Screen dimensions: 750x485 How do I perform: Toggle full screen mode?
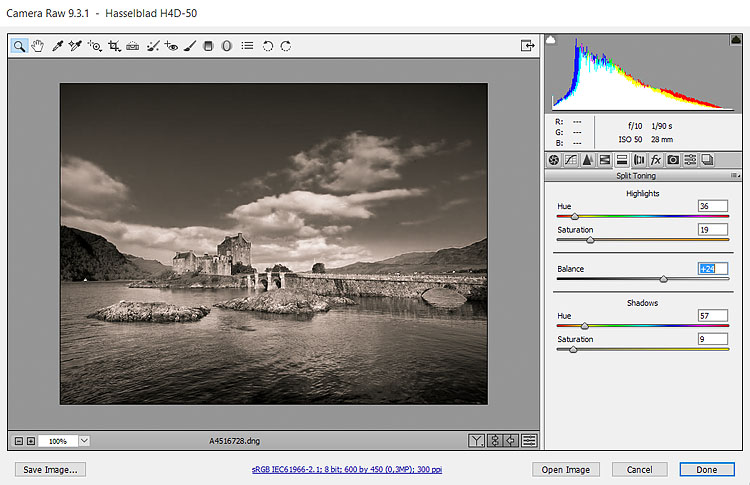coord(527,46)
